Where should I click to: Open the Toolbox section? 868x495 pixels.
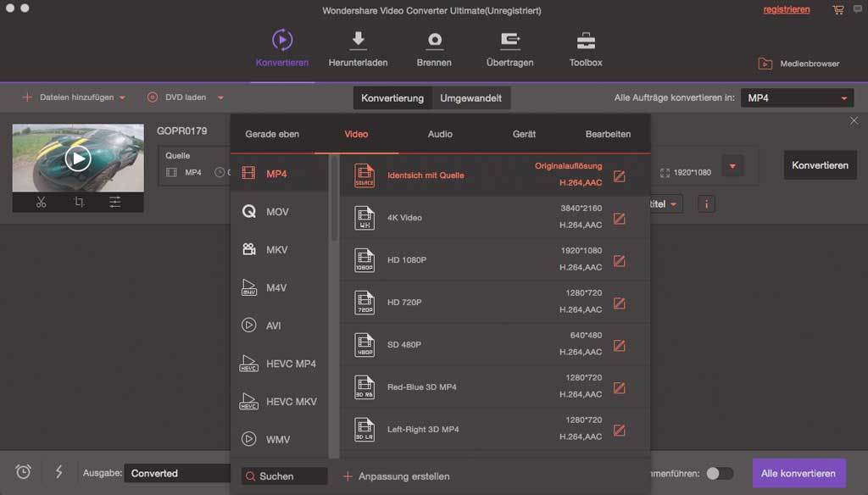click(x=586, y=49)
